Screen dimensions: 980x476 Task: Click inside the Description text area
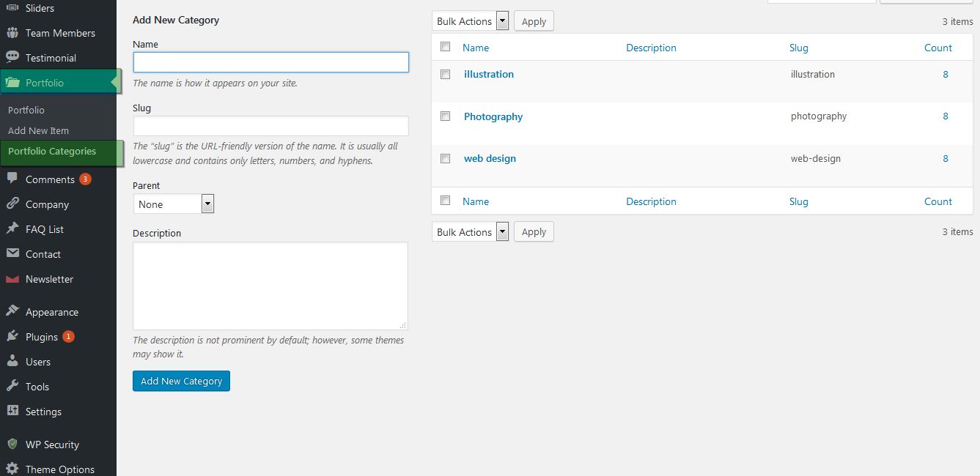[270, 286]
